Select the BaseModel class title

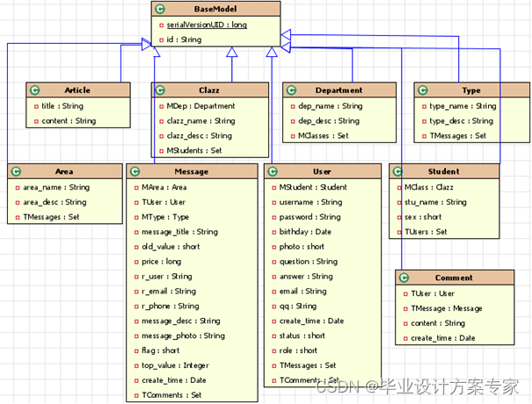215,9
